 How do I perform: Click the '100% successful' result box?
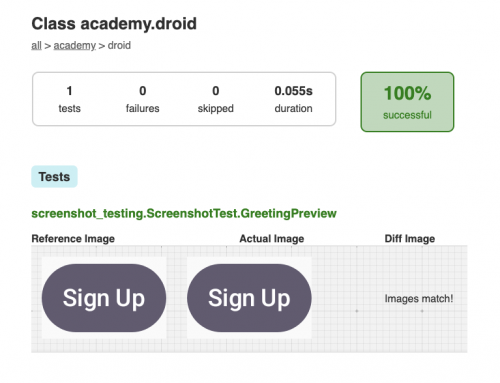pyautogui.click(x=407, y=102)
